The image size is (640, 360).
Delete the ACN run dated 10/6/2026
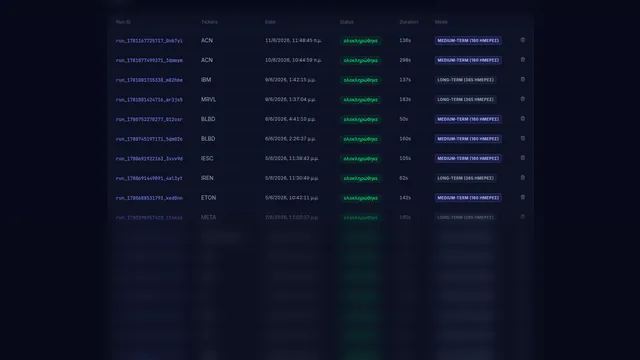pos(522,60)
